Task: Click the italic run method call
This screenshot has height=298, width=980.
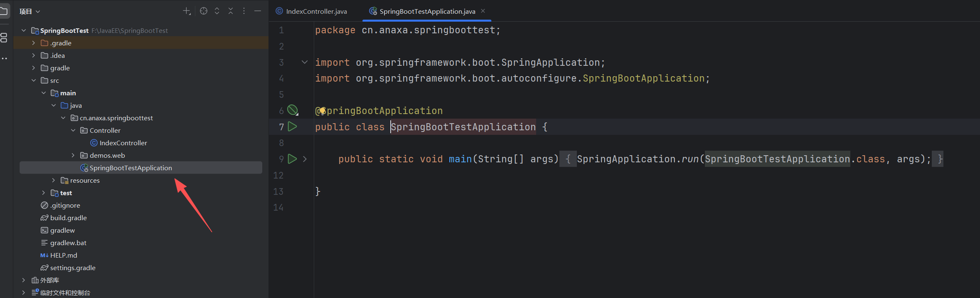Action: click(x=690, y=159)
